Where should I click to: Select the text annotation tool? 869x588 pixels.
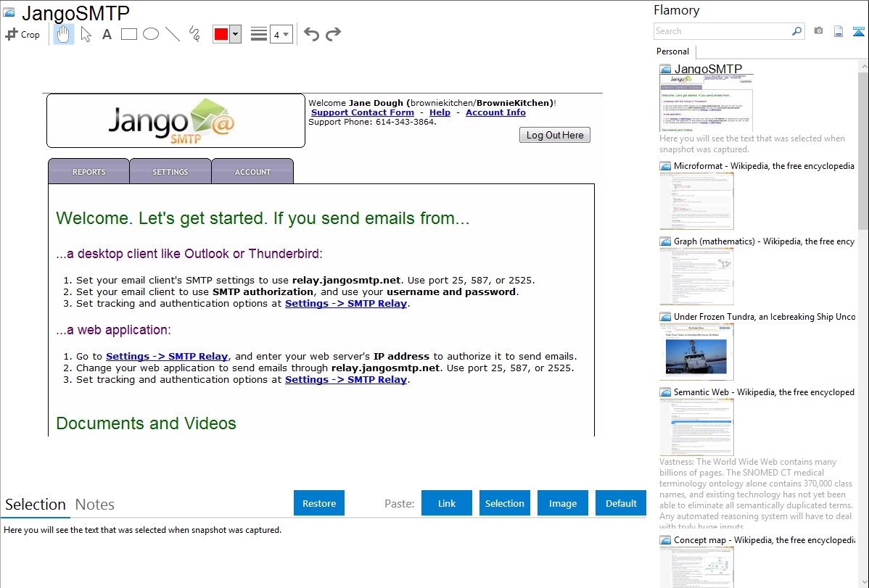click(x=107, y=34)
